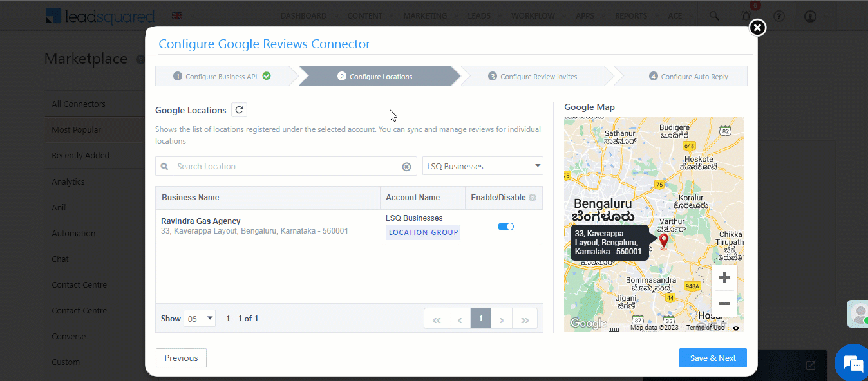Click the map address tooltip
This screenshot has height=381, width=868.
point(609,243)
